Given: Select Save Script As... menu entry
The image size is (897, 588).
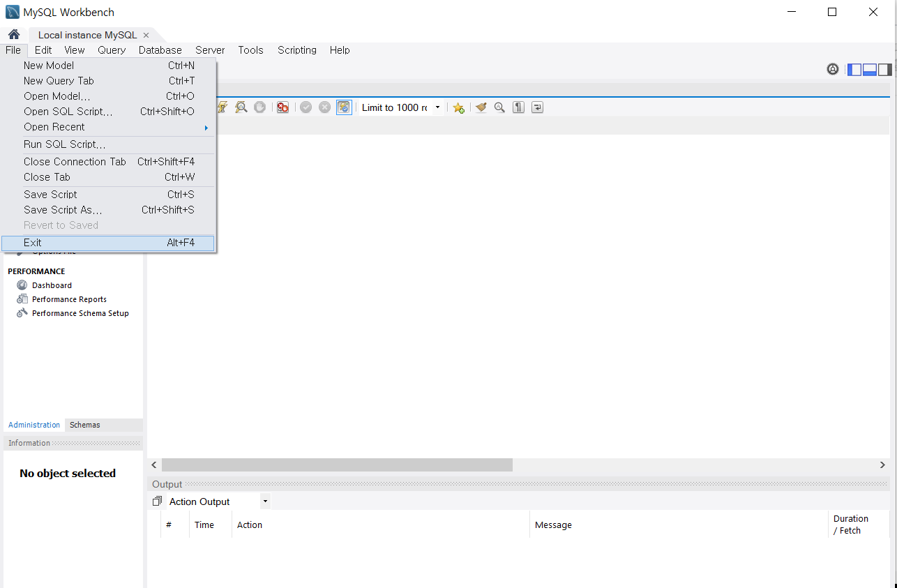Looking at the screenshot, I should point(109,210).
